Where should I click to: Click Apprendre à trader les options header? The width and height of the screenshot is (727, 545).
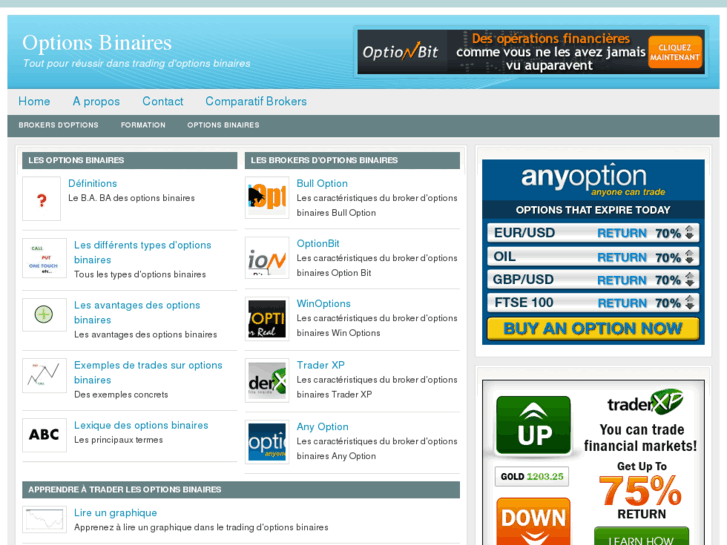coord(241,489)
